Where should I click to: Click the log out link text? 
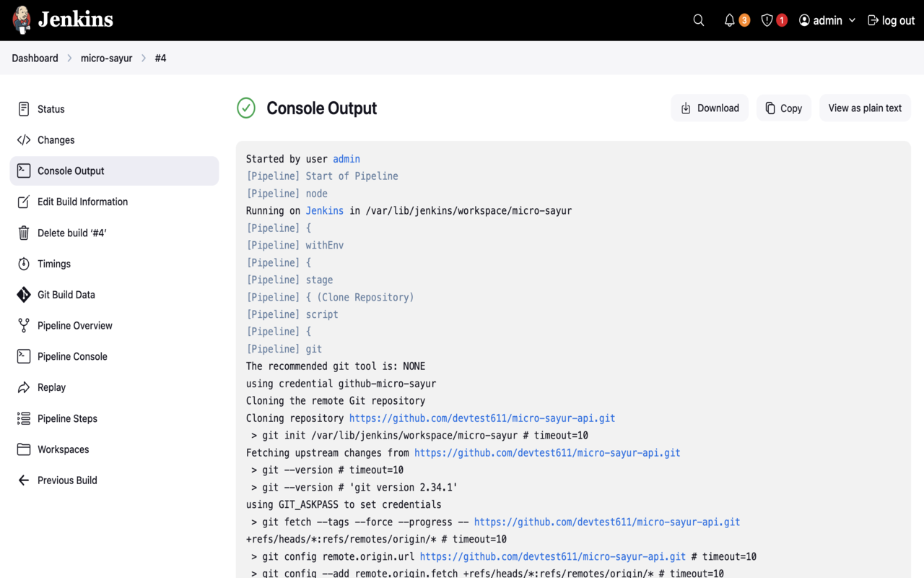pos(899,20)
